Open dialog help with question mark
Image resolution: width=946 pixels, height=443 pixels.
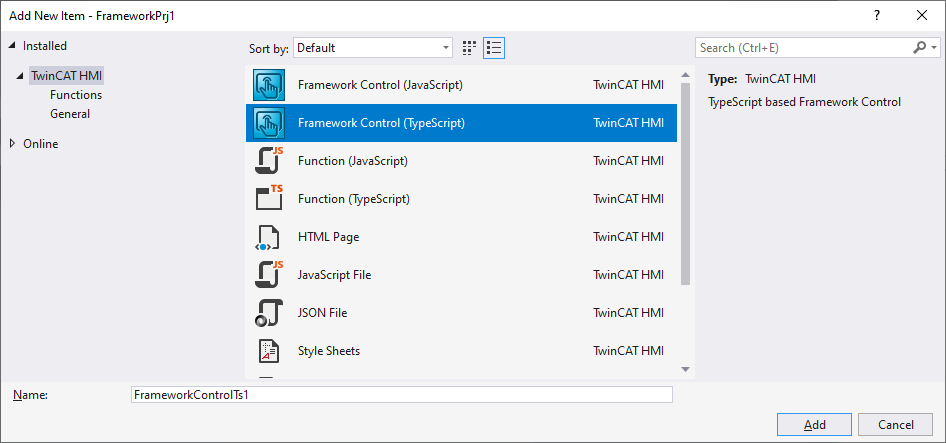[x=877, y=16]
